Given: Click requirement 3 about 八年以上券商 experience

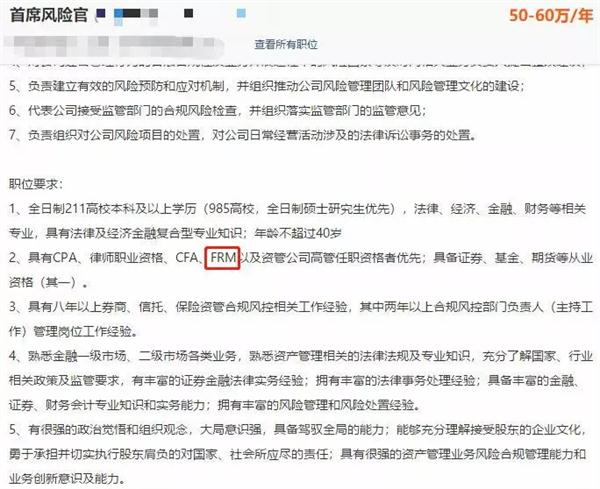Looking at the screenshot, I should [301, 319].
